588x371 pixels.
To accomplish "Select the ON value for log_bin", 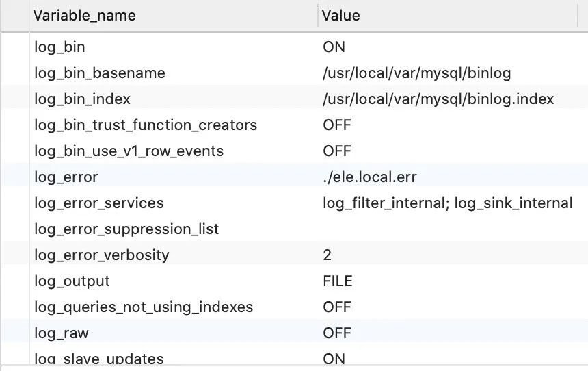I will 334,47.
